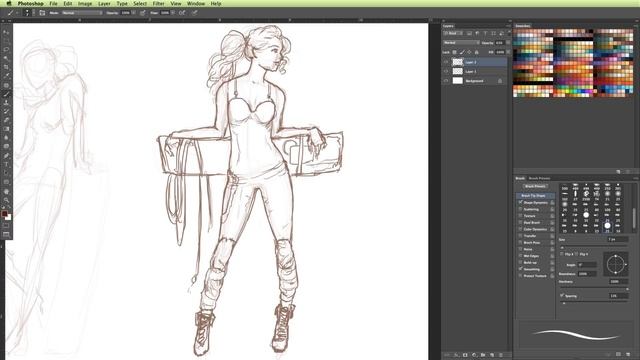Enable airbrush build-up in options bar
This screenshot has width=640, height=360.
(x=182, y=13)
